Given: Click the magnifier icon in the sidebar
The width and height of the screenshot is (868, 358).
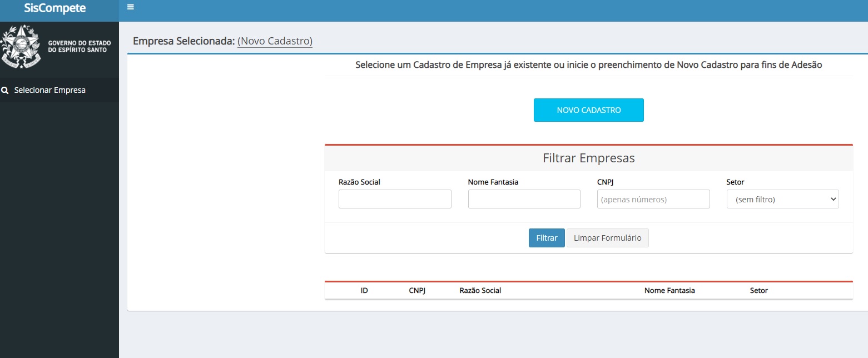Looking at the screenshot, I should (5, 90).
